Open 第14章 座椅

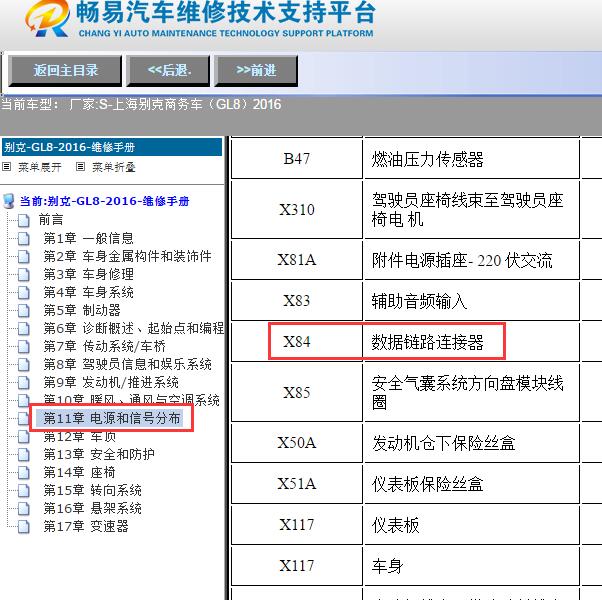coord(79,473)
